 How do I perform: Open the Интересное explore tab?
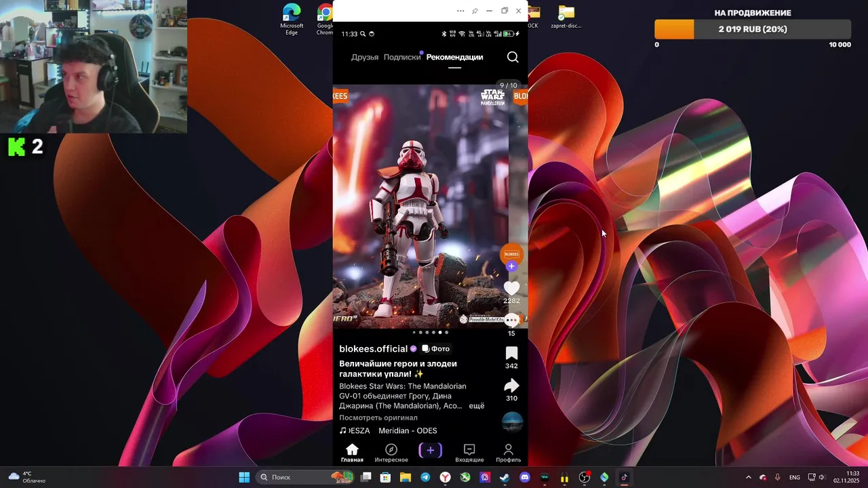(x=391, y=453)
